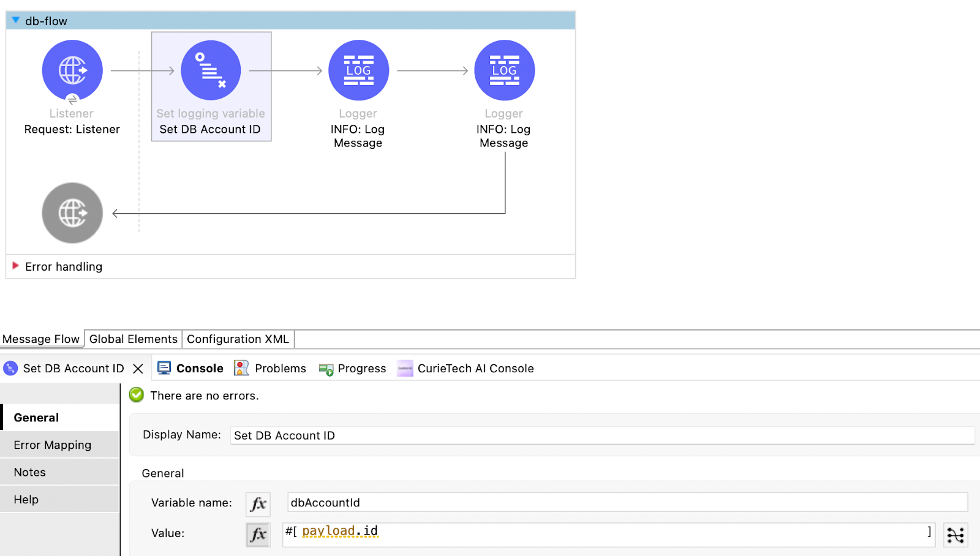
Task: Open the Global Elements tab
Action: click(132, 339)
